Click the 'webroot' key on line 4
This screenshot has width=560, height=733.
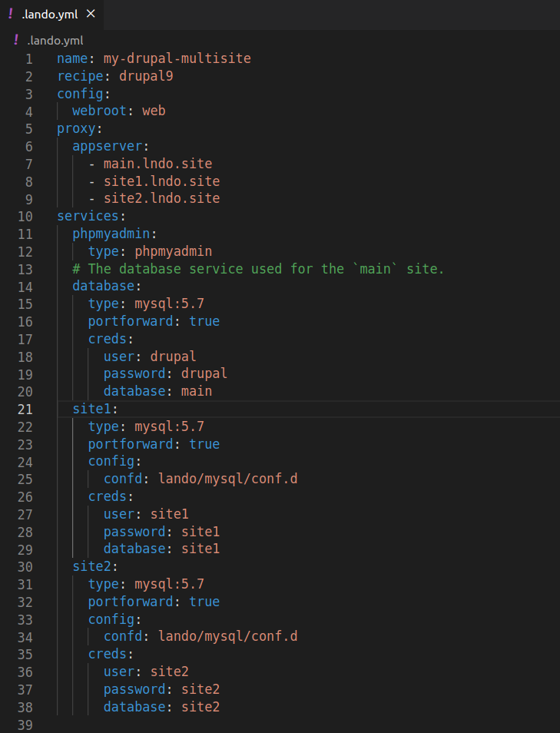tap(99, 111)
